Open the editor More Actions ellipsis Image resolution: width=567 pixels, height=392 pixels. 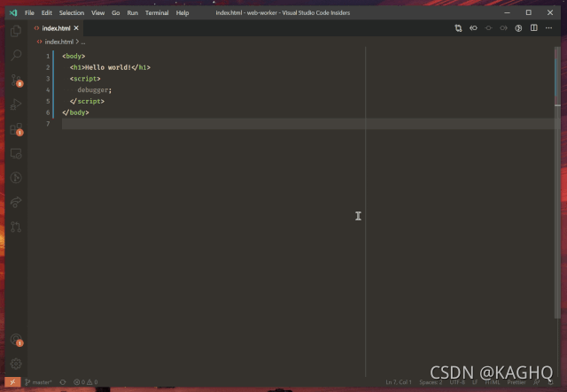[549, 28]
